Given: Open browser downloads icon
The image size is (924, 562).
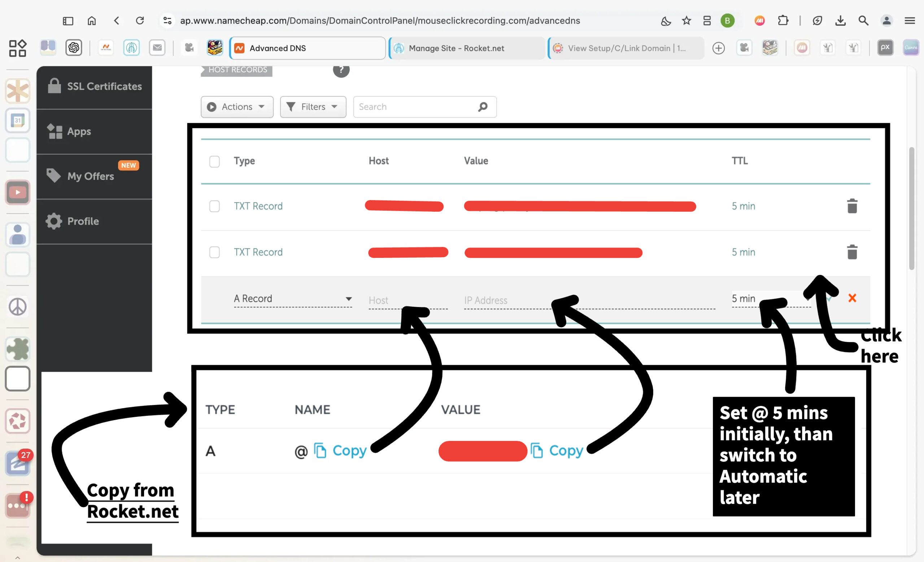Looking at the screenshot, I should [x=840, y=21].
